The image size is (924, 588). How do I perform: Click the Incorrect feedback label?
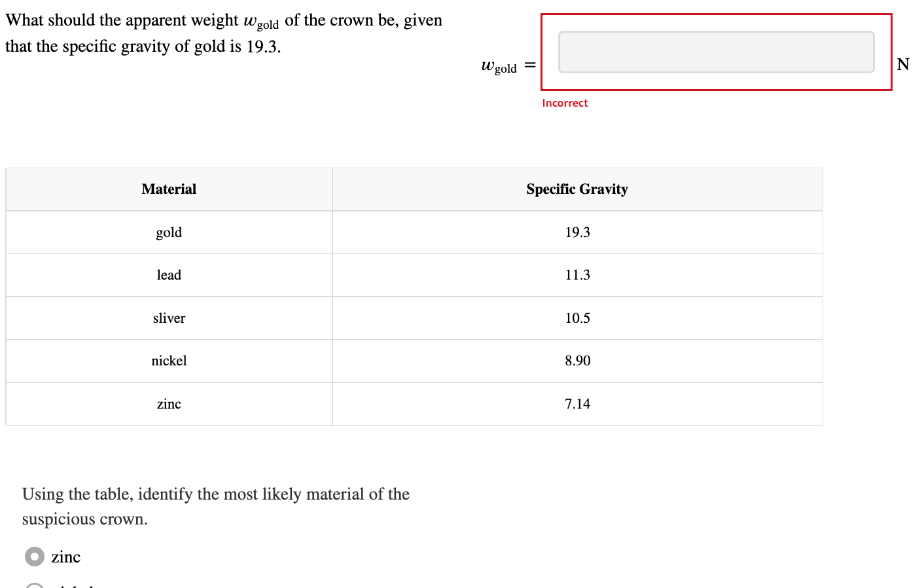[x=564, y=103]
